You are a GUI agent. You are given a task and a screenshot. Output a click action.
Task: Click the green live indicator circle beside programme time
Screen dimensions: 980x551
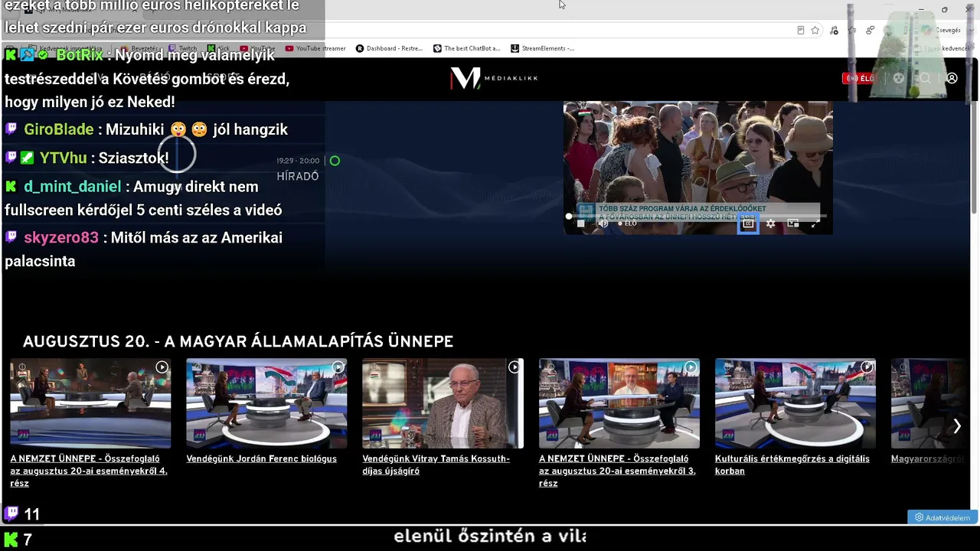tap(335, 161)
